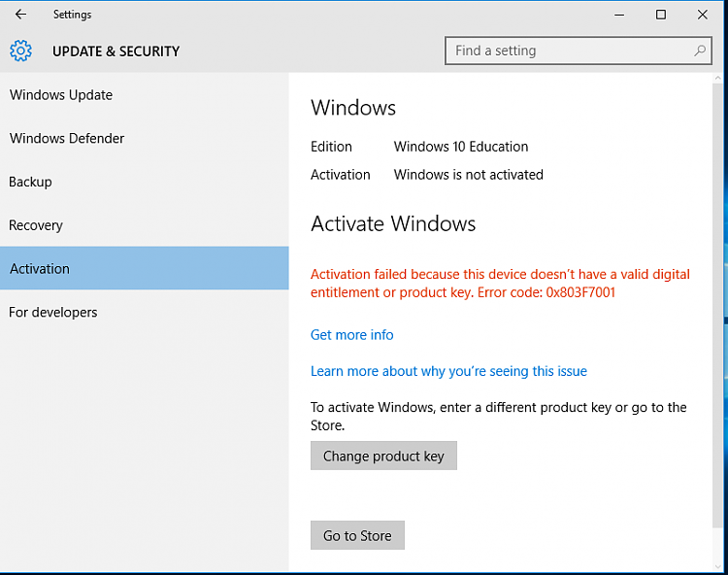Open the Backup settings page
This screenshot has width=728, height=575.
145,182
